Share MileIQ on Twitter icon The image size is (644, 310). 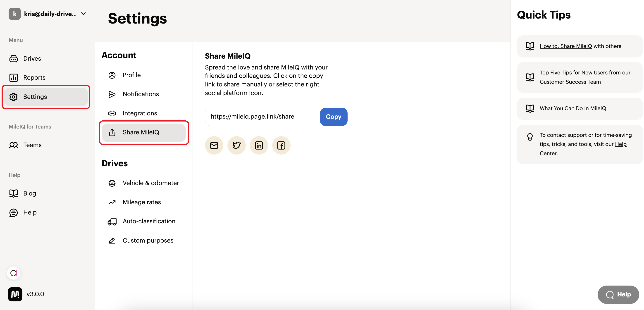[x=236, y=145]
